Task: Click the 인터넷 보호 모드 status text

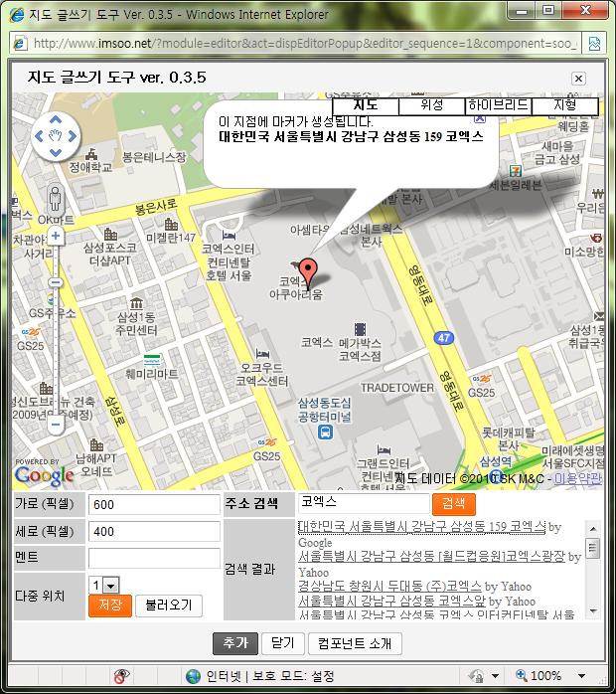Action: [270, 676]
